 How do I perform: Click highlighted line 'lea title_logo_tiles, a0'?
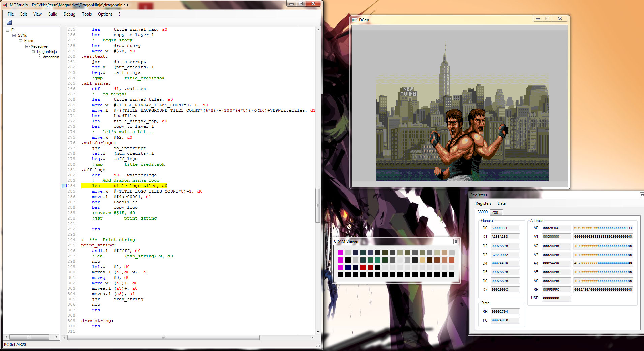pos(124,186)
